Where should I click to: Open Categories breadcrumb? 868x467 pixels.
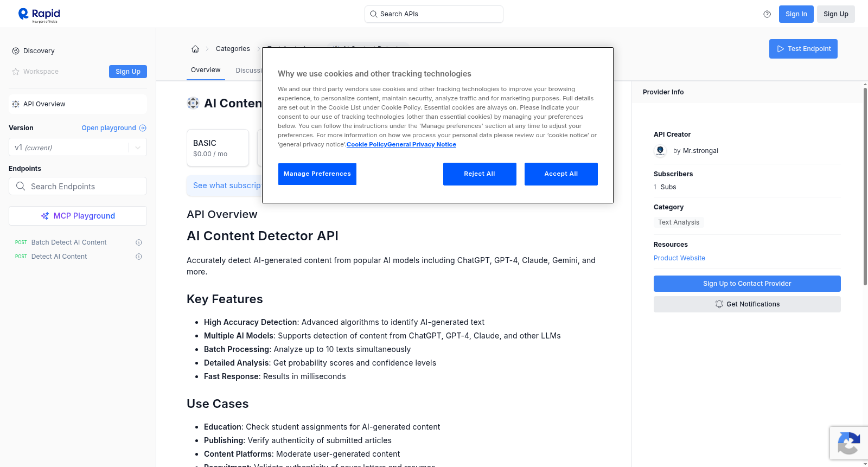[x=233, y=49]
